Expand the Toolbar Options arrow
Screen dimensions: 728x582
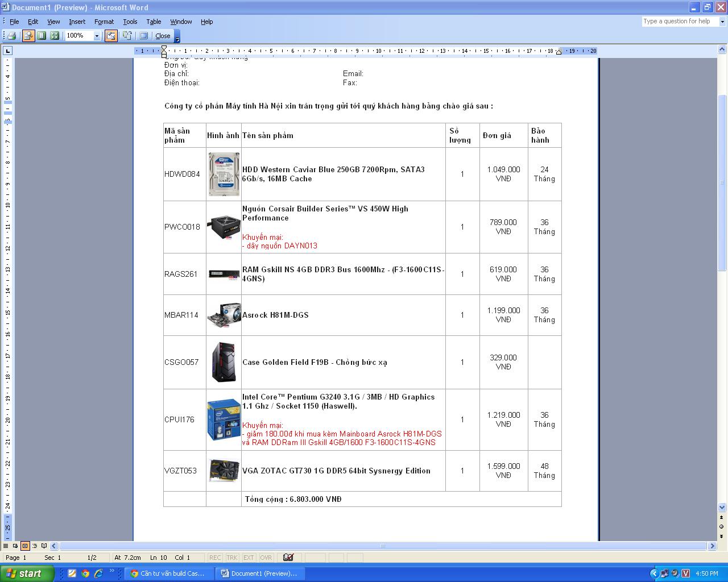177,36
